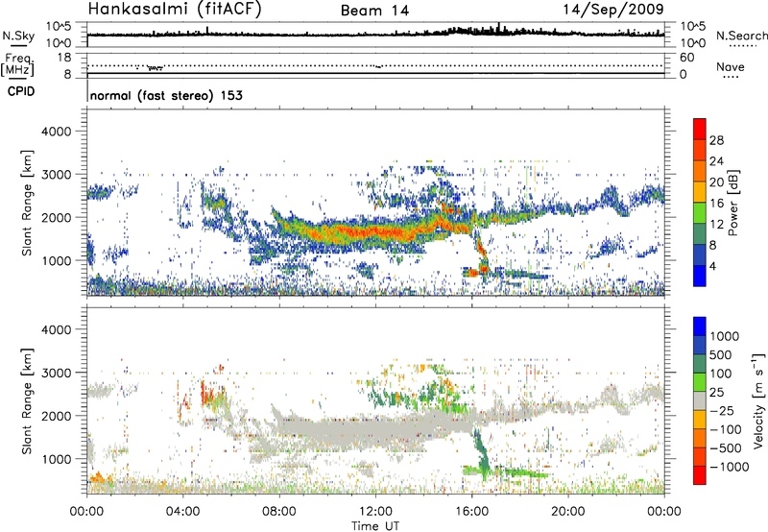The image size is (768, 532).
Task: Click the 04:00 time axis tick label
Action: pos(183,511)
